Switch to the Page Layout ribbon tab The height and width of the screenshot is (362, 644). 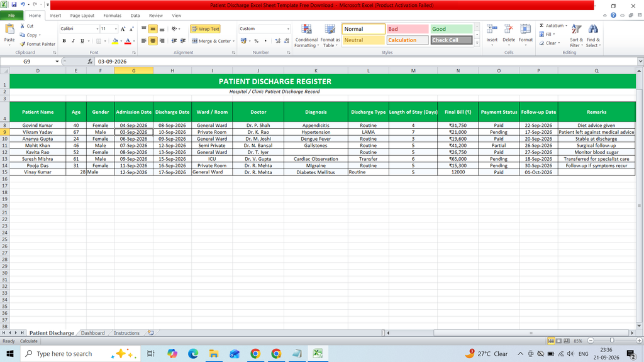(82, 16)
